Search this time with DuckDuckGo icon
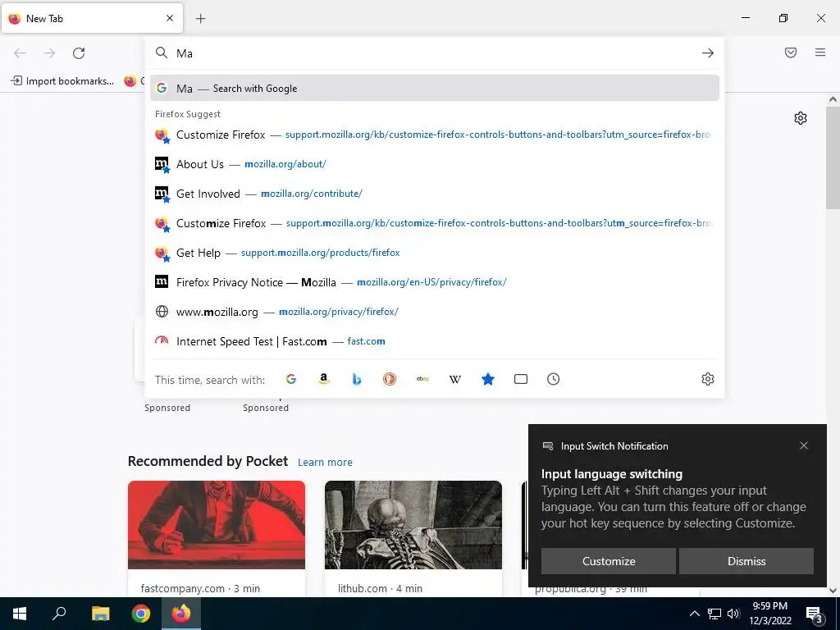Viewport: 840px width, 630px height. pyautogui.click(x=390, y=379)
